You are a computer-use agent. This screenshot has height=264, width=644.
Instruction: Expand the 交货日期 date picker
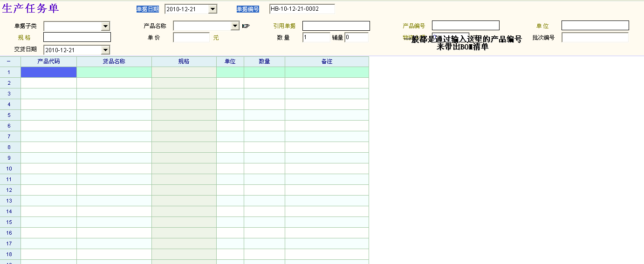(105, 50)
